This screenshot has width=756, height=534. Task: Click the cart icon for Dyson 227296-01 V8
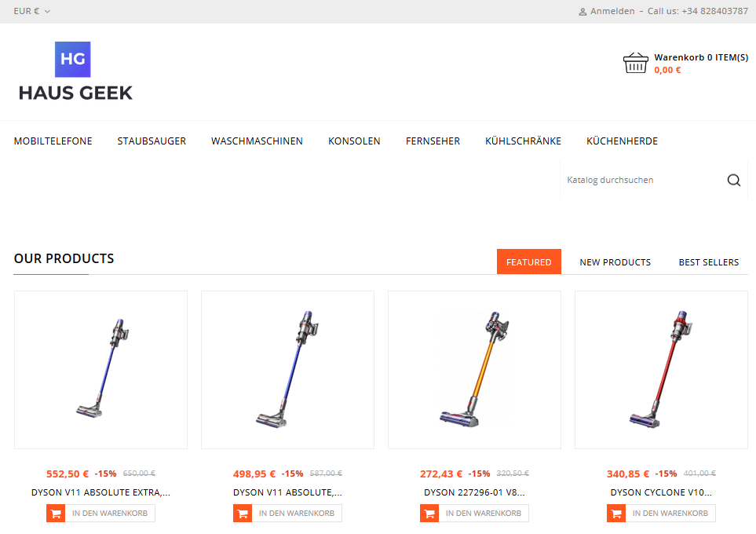[x=429, y=514]
